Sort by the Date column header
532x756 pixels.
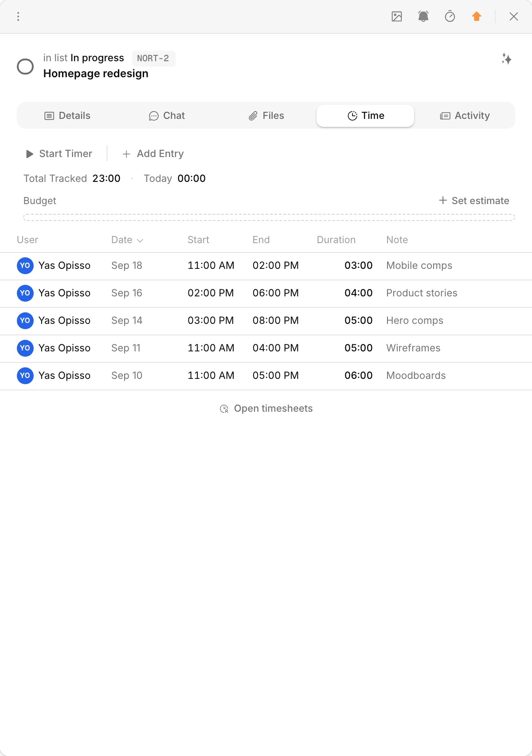(x=127, y=240)
